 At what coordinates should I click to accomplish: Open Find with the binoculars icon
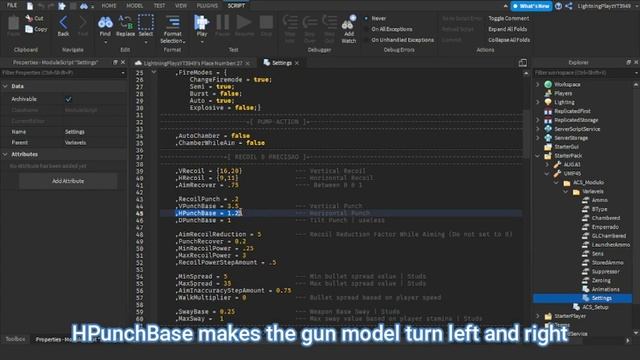105,22
